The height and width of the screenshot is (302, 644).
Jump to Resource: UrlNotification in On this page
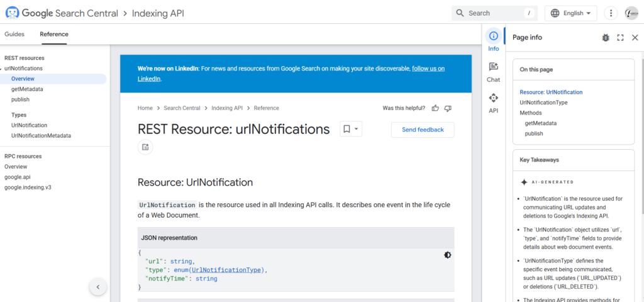[x=551, y=92]
